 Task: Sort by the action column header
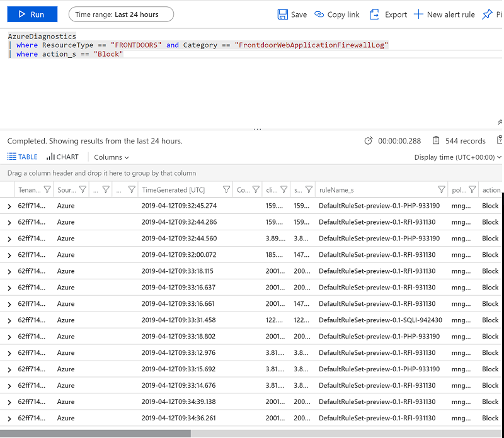pos(491,190)
